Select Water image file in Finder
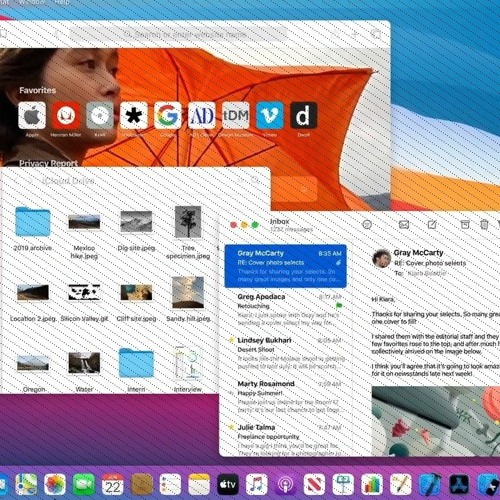Viewport: 500px width, 500px height. [84, 363]
